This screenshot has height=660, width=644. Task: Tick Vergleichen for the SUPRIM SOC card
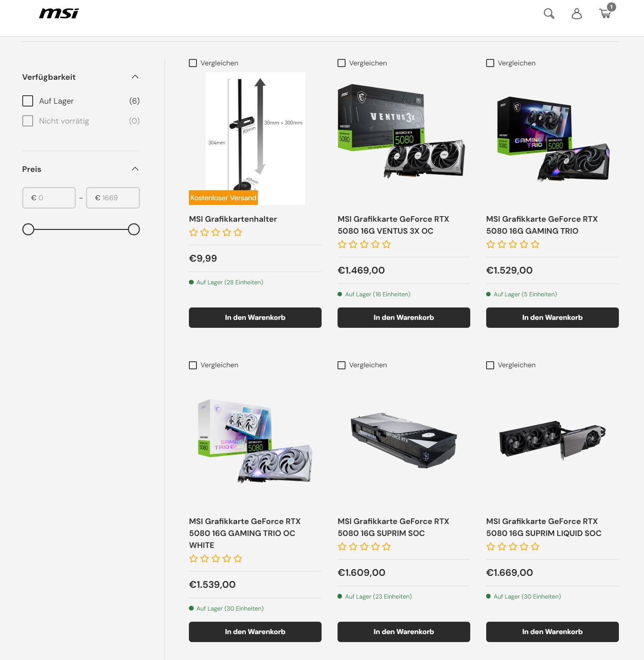(x=342, y=365)
